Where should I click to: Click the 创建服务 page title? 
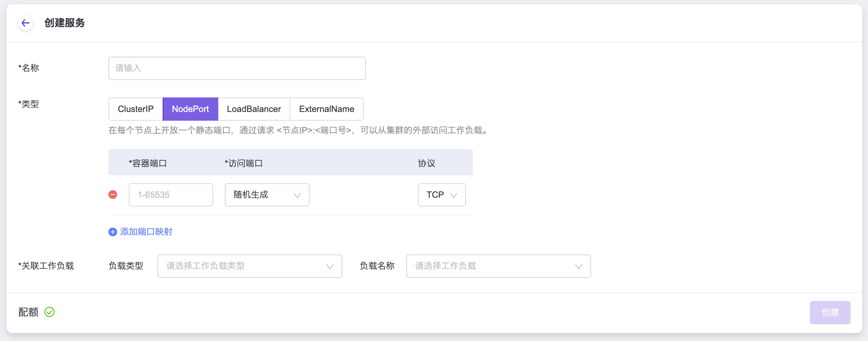(64, 23)
